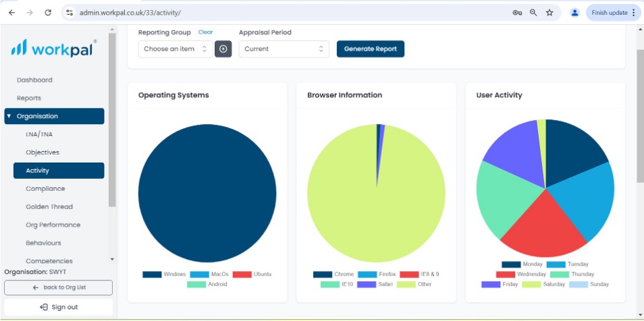Open the Reporting Group 'Choose an item' dropdown
This screenshot has width=644, height=321.
176,49
